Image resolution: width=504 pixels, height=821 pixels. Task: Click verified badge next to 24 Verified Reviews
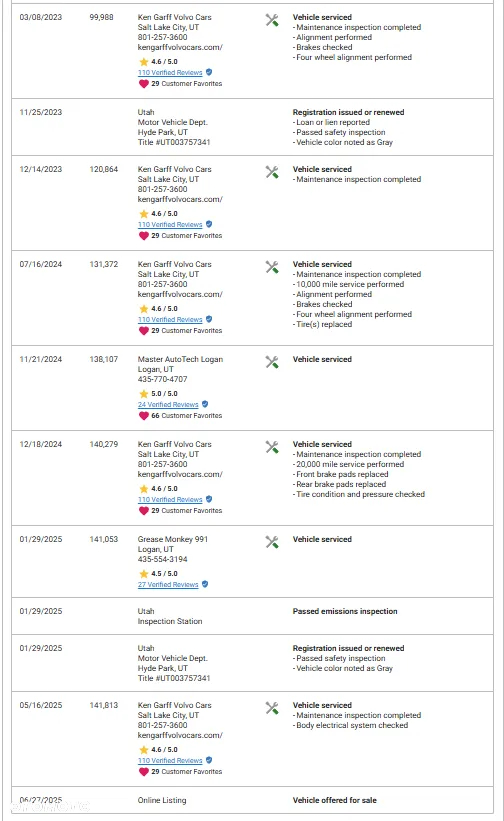point(205,404)
